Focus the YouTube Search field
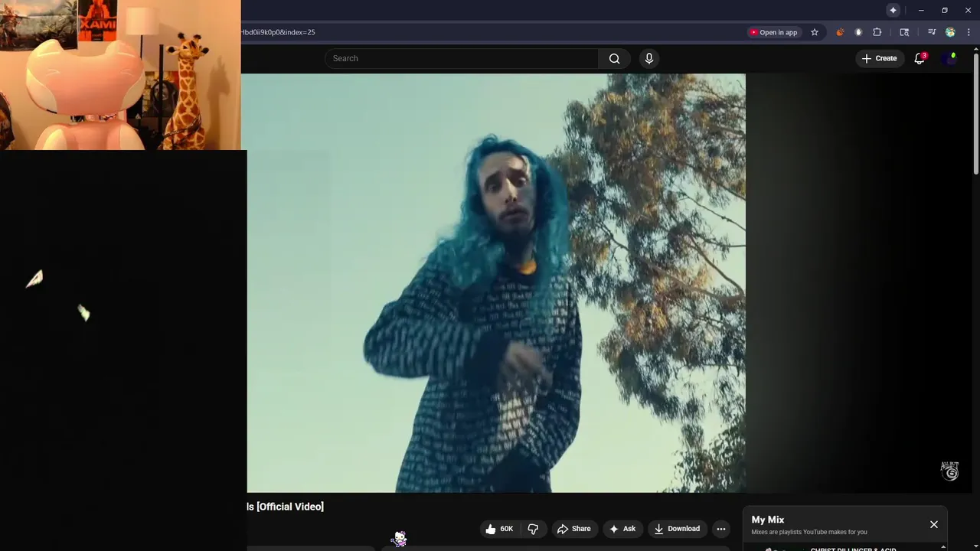The width and height of the screenshot is (980, 551). point(462,59)
